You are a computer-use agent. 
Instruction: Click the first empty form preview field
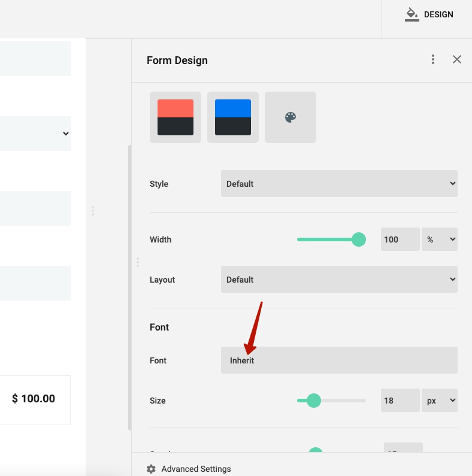coord(35,59)
